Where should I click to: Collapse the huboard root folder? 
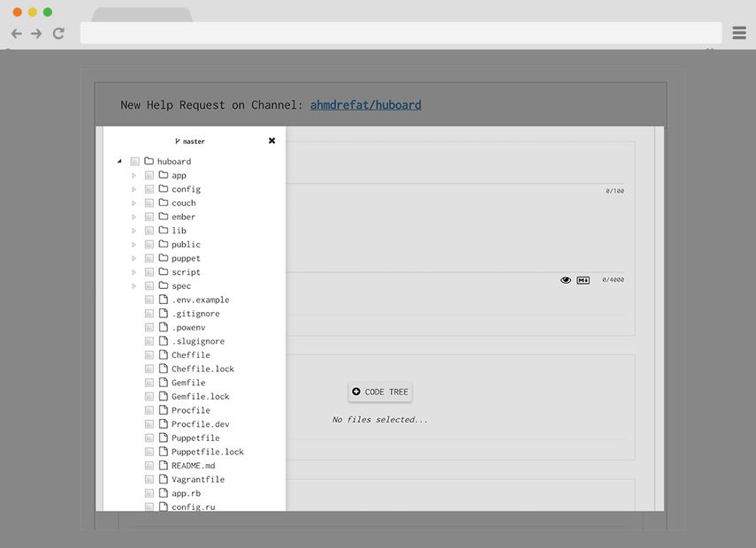point(119,161)
